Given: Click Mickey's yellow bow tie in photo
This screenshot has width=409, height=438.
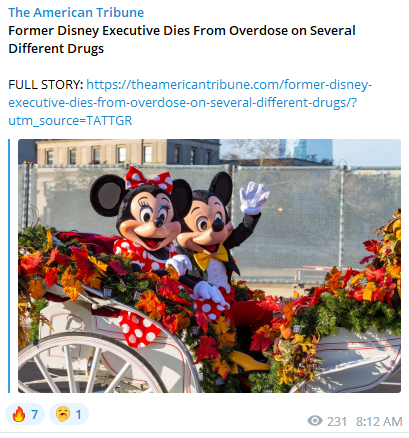Looking at the screenshot, I should coord(211,258).
